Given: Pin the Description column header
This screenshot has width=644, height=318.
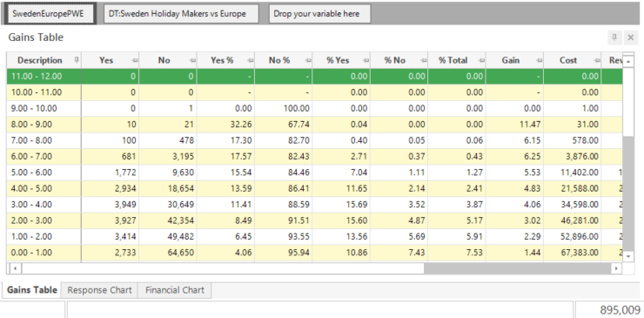Looking at the screenshot, I should [77, 60].
